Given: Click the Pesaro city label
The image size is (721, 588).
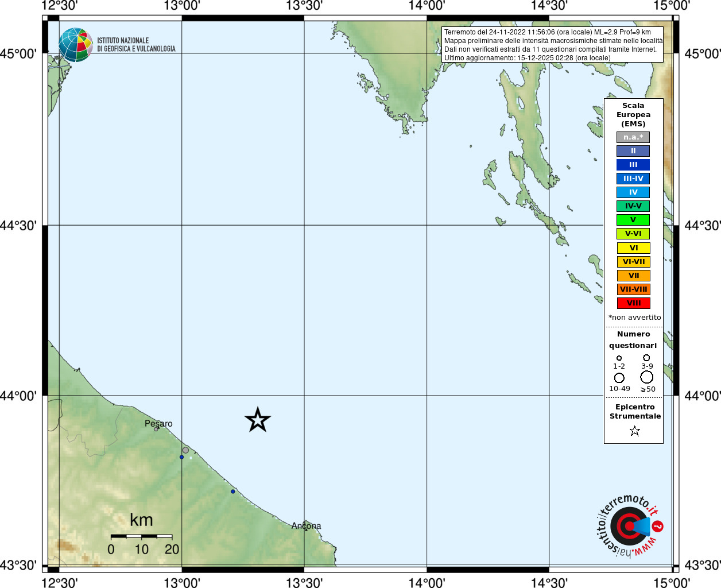Looking at the screenshot, I should pos(158,424).
